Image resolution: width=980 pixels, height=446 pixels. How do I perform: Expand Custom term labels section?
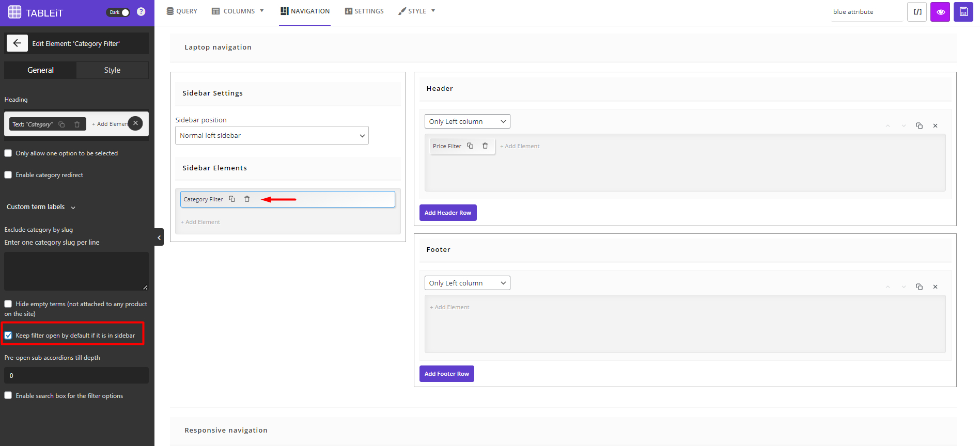coord(41,207)
